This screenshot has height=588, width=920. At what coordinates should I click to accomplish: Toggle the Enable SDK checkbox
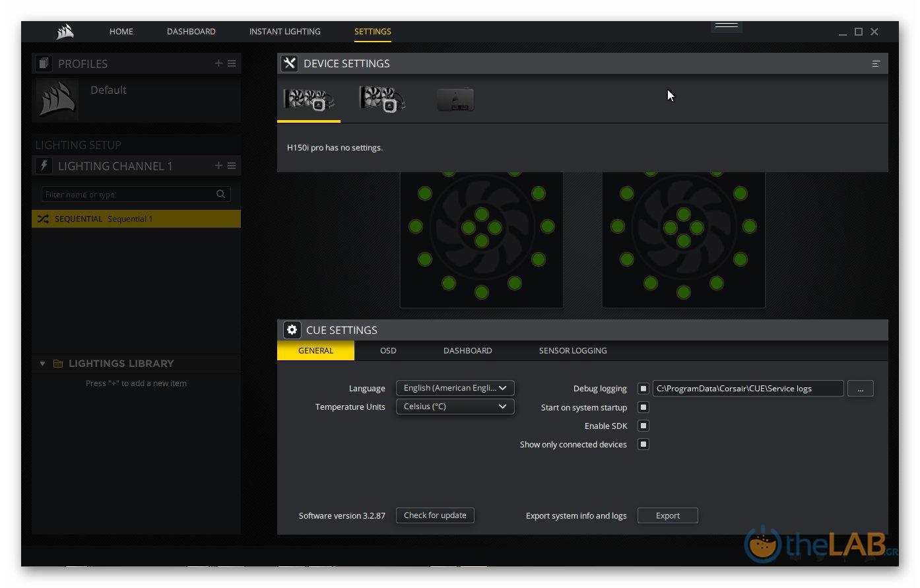tap(643, 426)
